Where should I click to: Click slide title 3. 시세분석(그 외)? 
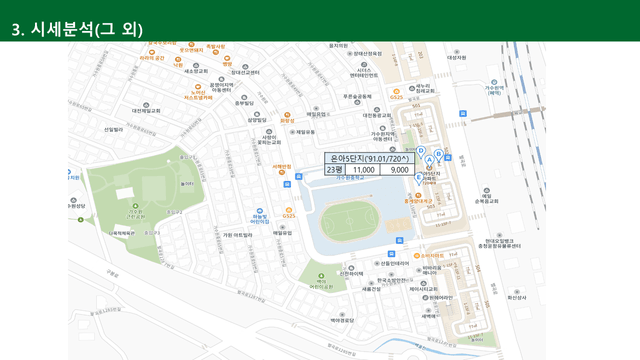click(x=77, y=29)
